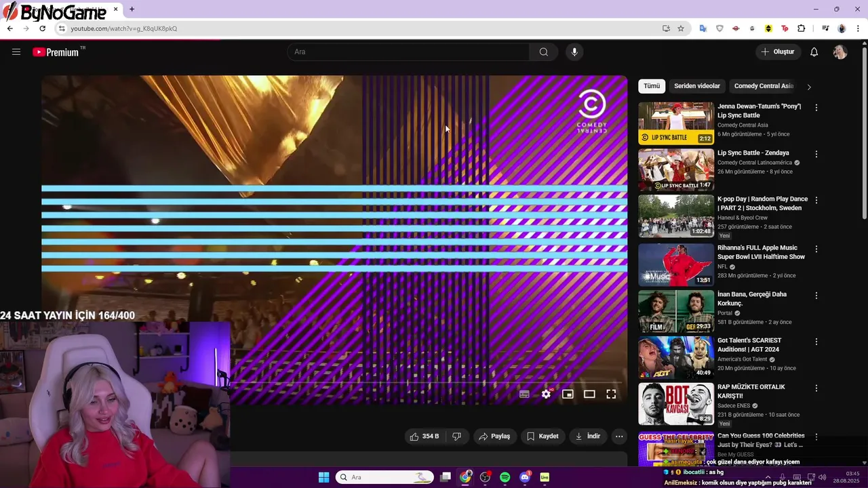Open options for Jenna Dewan-Tatum video
The image size is (868, 488).
coord(816,108)
